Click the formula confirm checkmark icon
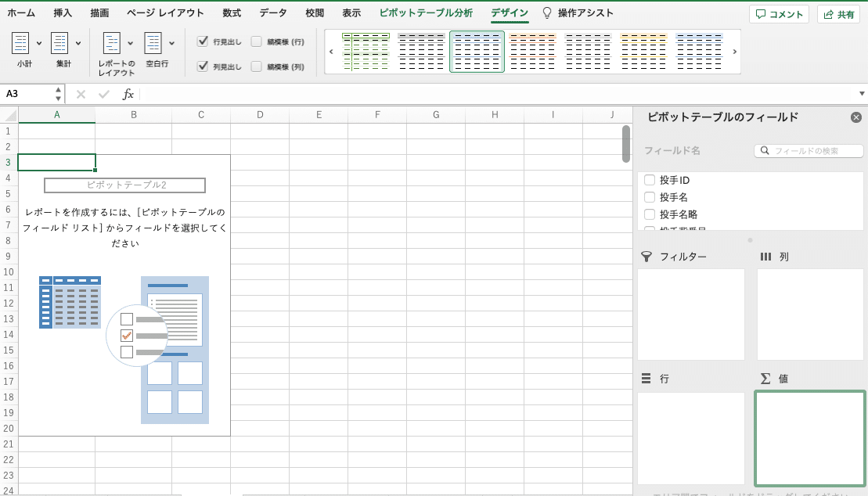Image resolution: width=868 pixels, height=496 pixels. (103, 94)
